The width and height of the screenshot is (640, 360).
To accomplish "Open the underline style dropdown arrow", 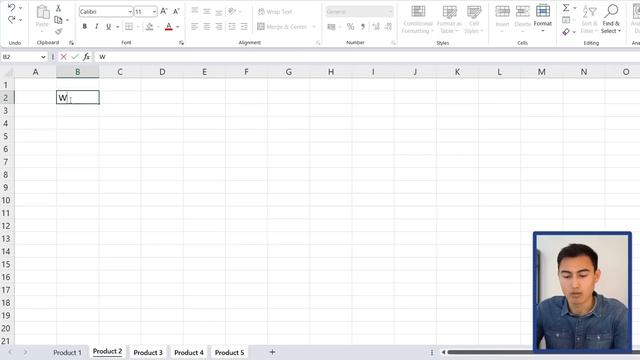I will click(x=118, y=27).
